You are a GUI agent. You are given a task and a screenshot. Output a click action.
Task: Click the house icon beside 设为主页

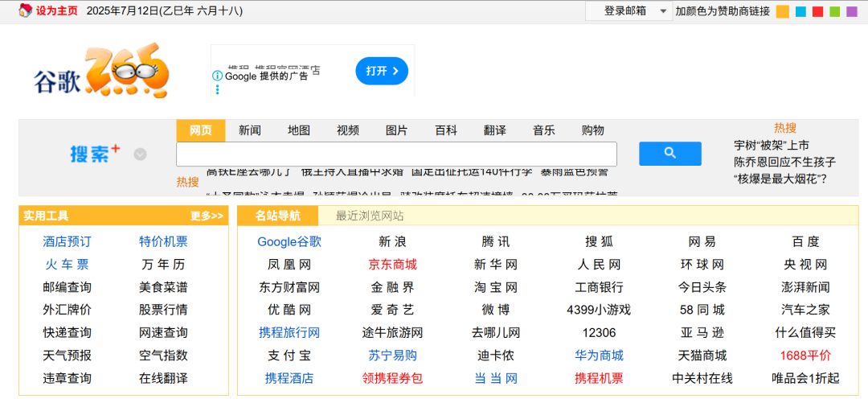pos(24,10)
